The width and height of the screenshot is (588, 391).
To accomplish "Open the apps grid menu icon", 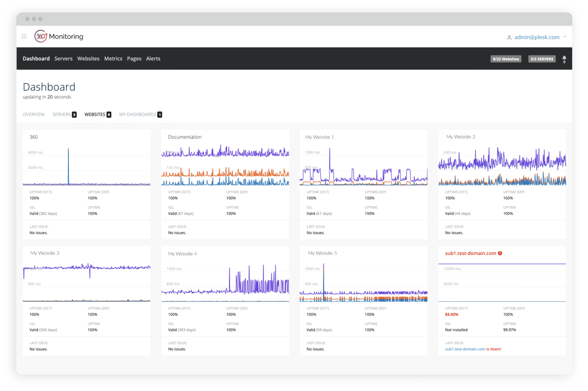I will 24,37.
